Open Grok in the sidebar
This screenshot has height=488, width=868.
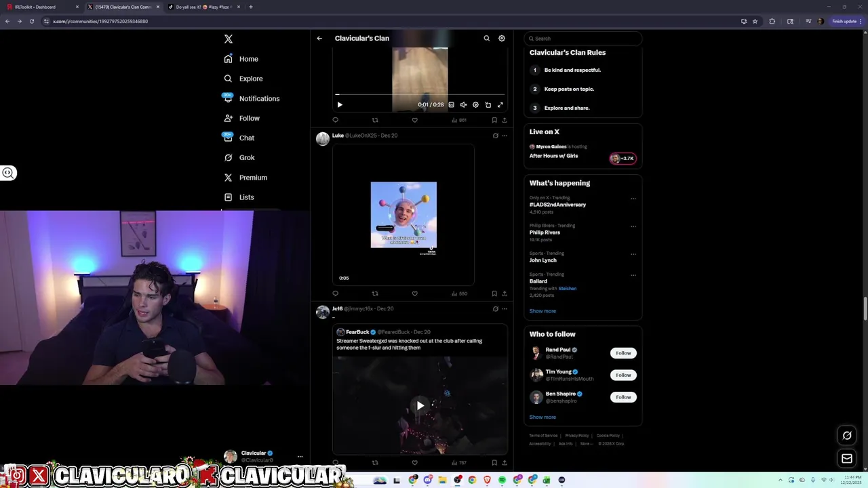tap(239, 157)
